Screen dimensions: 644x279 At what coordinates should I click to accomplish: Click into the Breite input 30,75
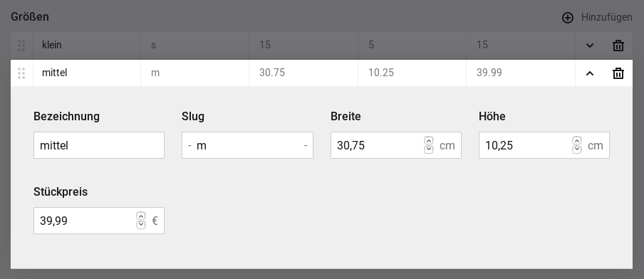[x=378, y=145]
